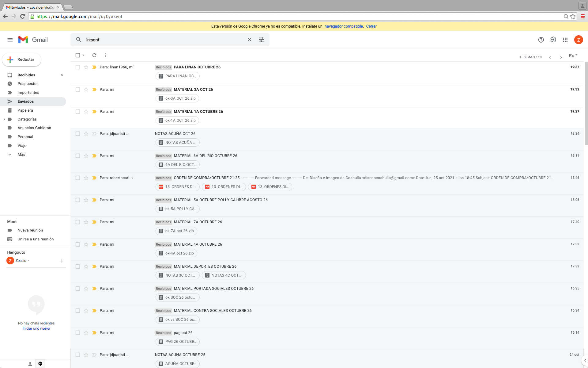
Task: Open the Hangouts contacts person icon
Action: (30, 364)
